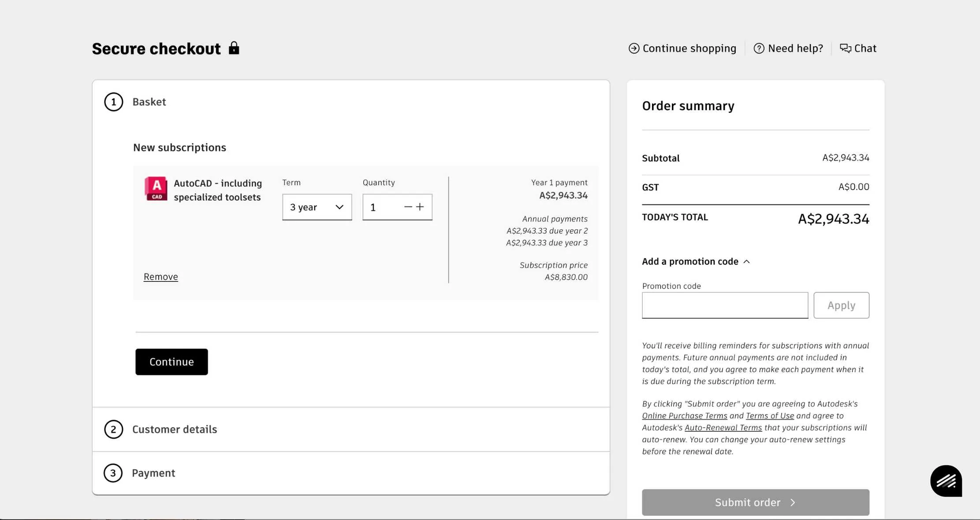Open the Chat speech bubble icon
Screen dimensions: 980x520
pyautogui.click(x=846, y=48)
